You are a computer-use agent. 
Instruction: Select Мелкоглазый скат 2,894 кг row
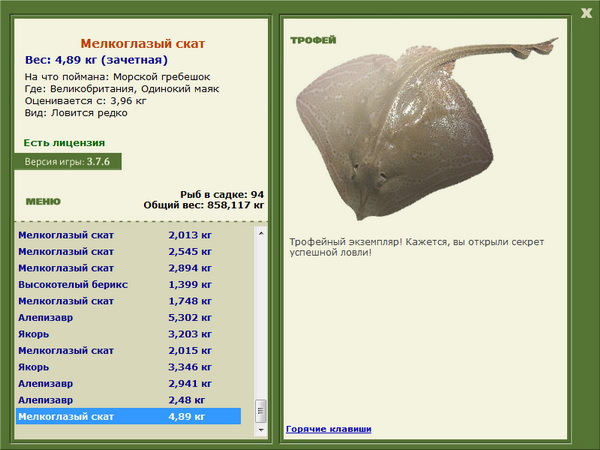(129, 268)
